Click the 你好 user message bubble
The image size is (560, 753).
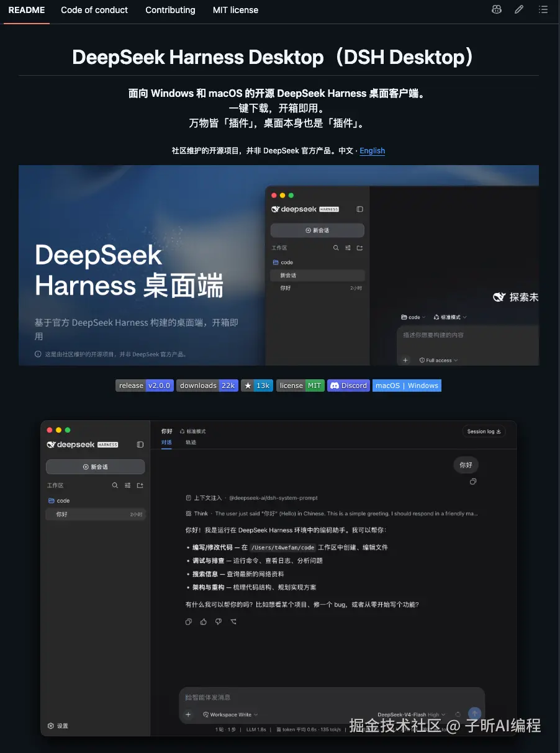[x=466, y=464]
